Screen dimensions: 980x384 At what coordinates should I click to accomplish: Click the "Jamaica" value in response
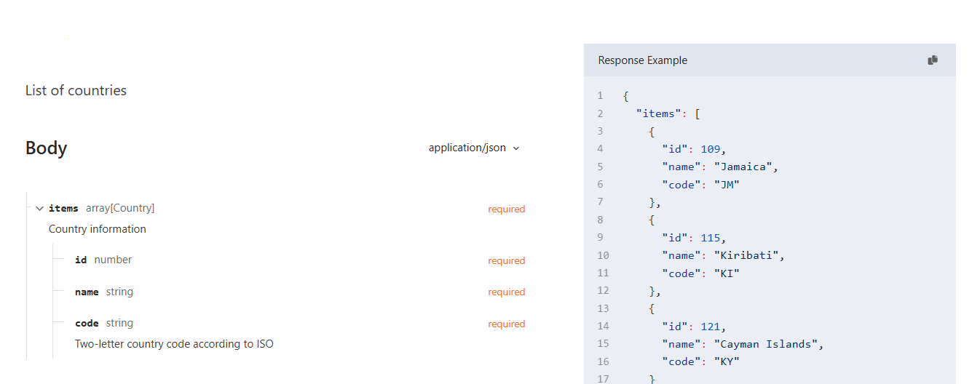(x=743, y=167)
